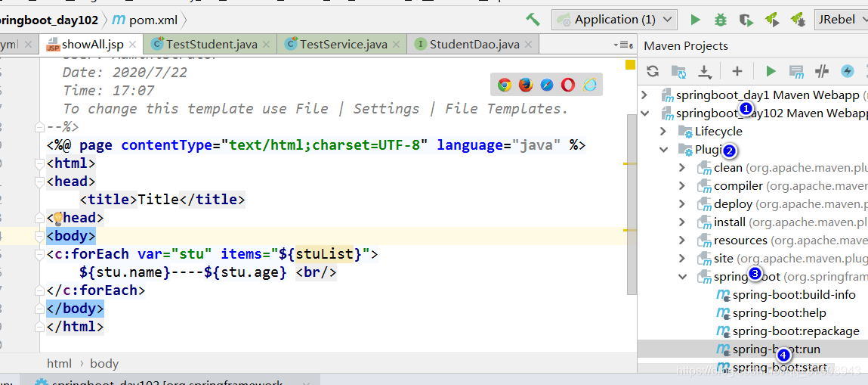Image resolution: width=868 pixels, height=385 pixels.
Task: Close the TestService.java tab
Action: tap(397, 45)
